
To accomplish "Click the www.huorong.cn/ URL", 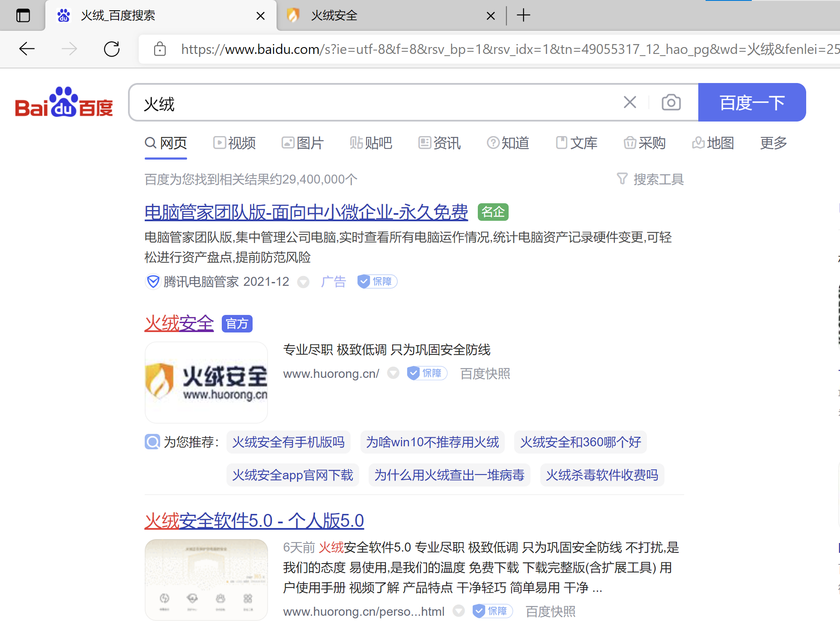I will click(x=331, y=374).
